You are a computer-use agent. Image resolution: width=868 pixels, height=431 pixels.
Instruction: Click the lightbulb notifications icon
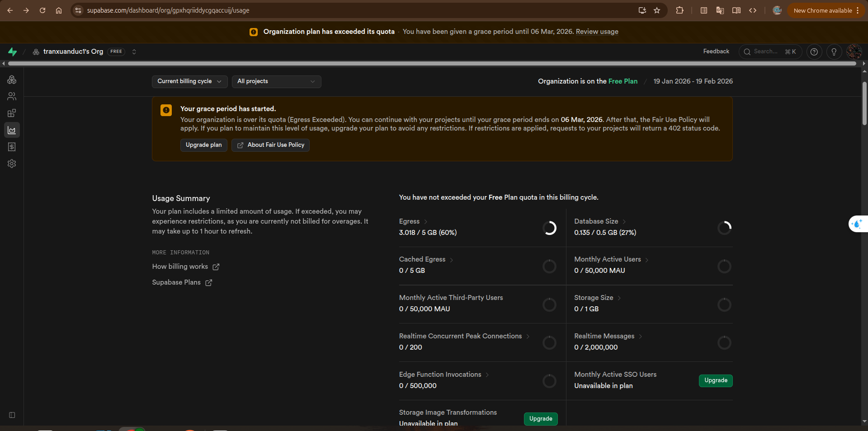tap(834, 52)
